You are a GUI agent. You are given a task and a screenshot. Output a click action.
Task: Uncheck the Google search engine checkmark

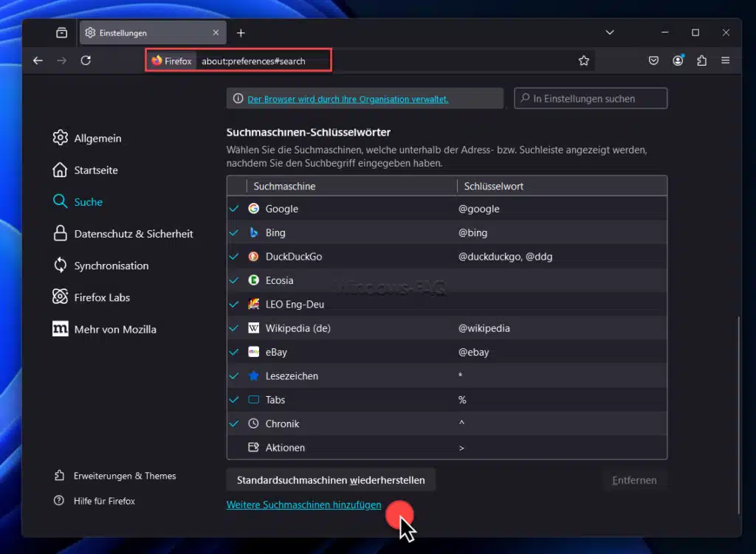pyautogui.click(x=234, y=209)
